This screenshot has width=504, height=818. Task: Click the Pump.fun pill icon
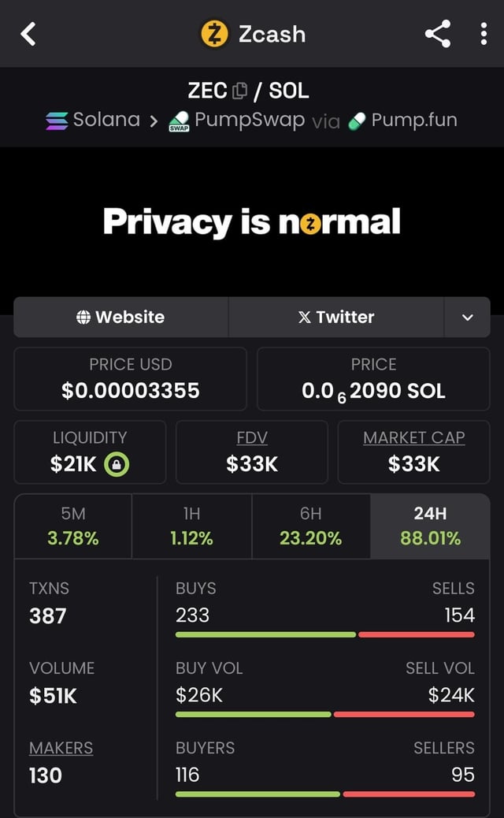[357, 121]
